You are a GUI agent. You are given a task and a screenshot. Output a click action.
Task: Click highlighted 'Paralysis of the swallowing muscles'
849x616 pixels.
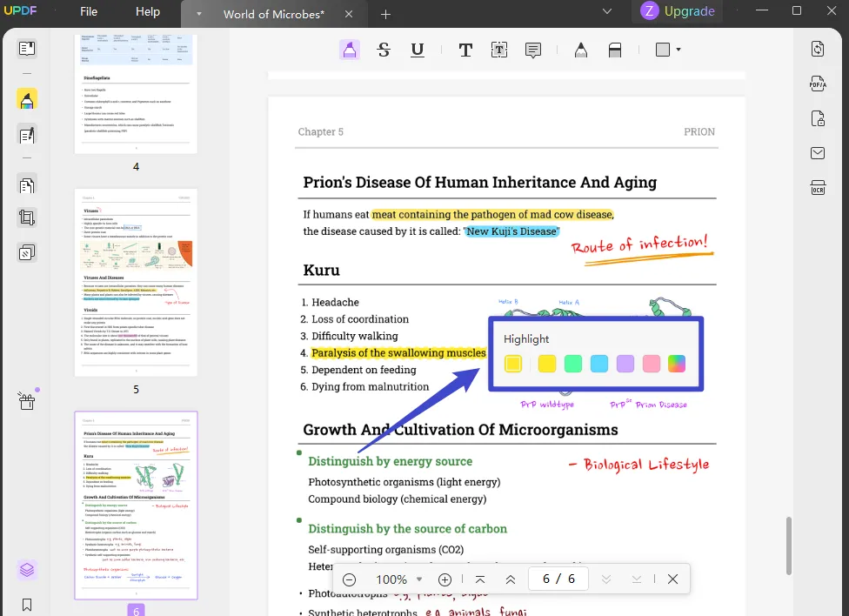pyautogui.click(x=398, y=352)
